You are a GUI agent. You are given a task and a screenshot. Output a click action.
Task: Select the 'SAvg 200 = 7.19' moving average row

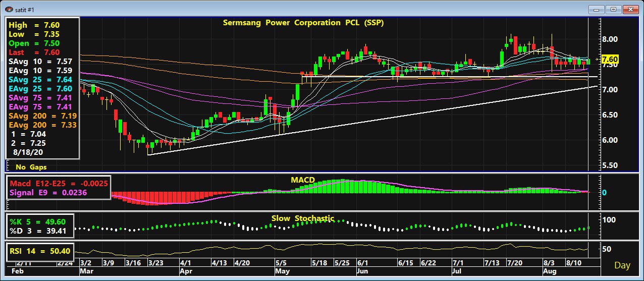(42, 116)
